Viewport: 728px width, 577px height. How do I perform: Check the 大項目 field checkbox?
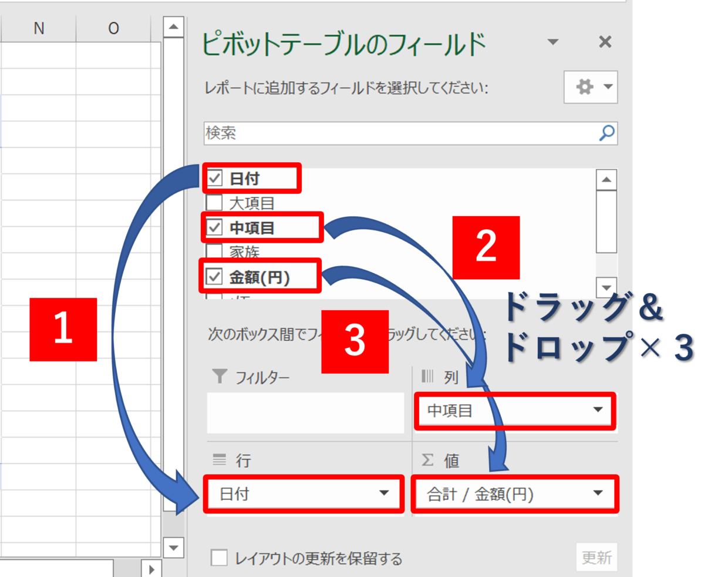[215, 203]
